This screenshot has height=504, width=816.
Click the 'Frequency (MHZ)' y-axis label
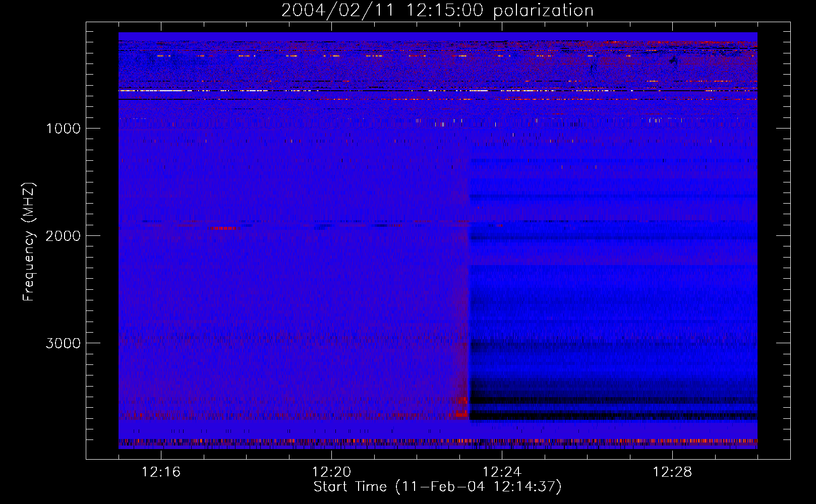click(x=29, y=242)
